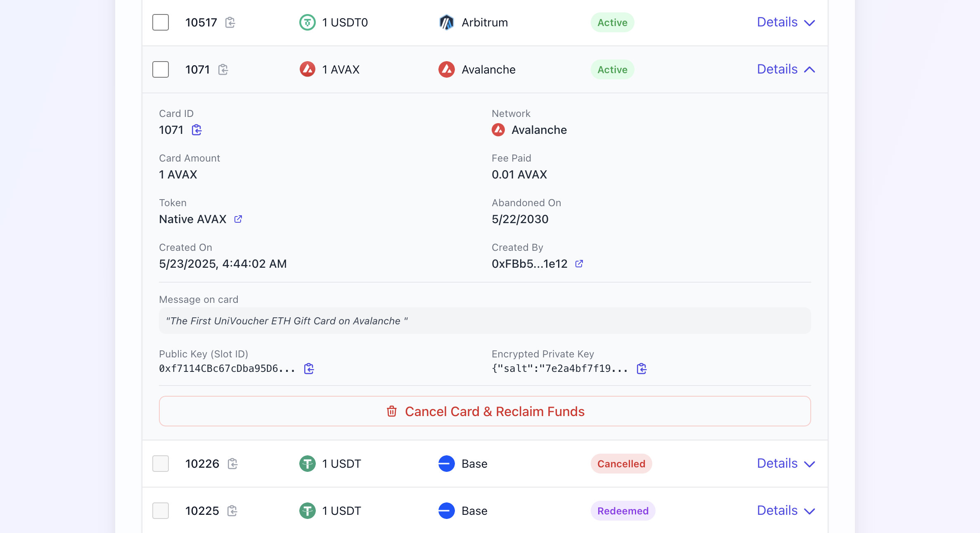Click the message on card text box

coord(485,321)
